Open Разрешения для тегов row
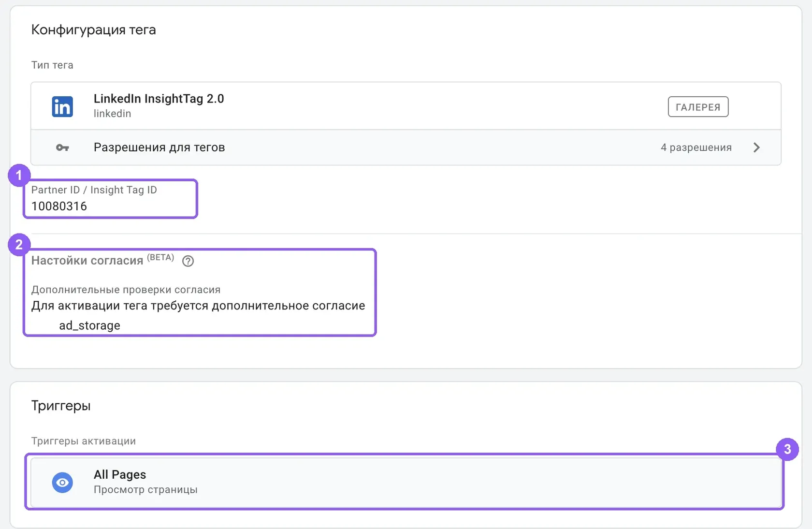Screen dimensions: 812x529 point(406,147)
